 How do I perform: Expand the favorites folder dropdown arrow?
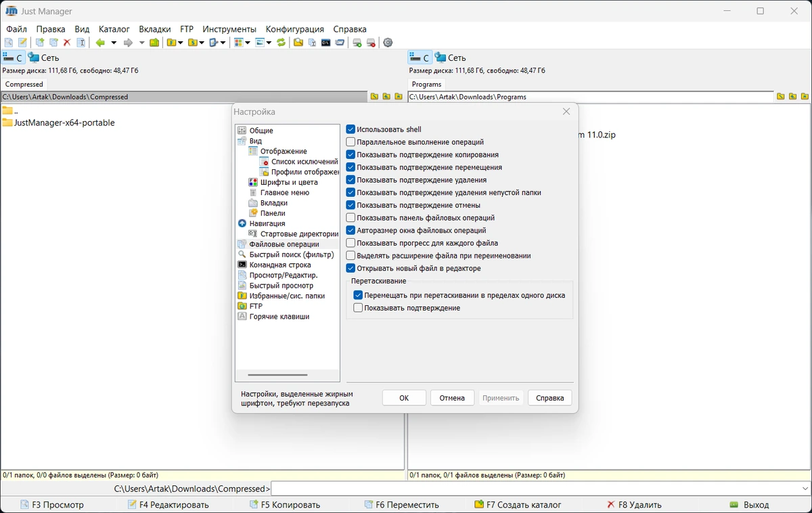click(x=180, y=43)
